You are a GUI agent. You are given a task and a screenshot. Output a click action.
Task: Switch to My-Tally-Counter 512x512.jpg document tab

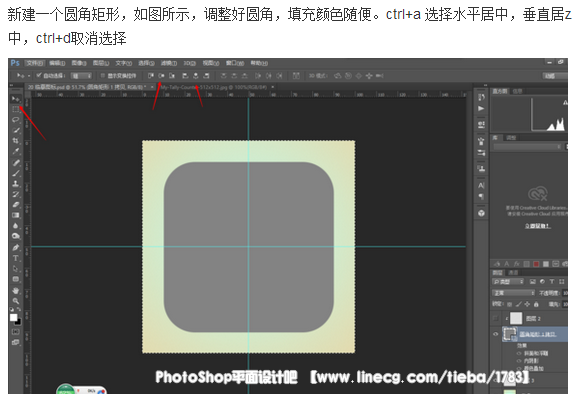click(x=214, y=87)
